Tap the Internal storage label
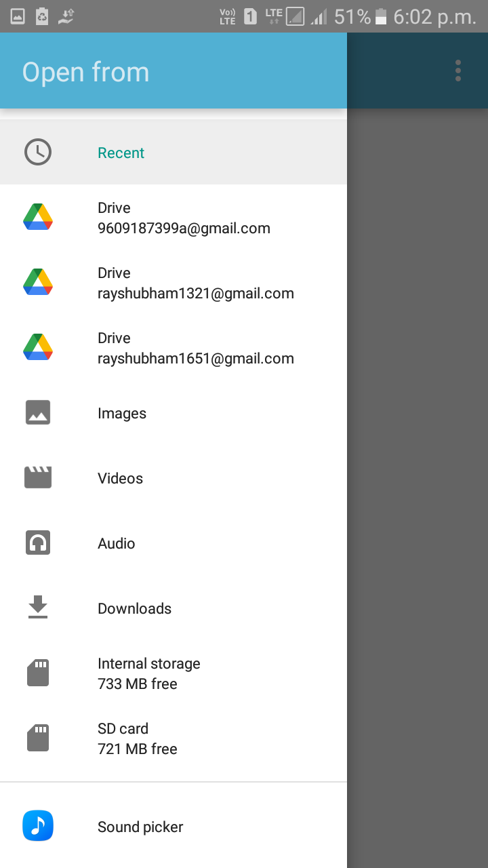This screenshot has height=868, width=488. point(149,664)
